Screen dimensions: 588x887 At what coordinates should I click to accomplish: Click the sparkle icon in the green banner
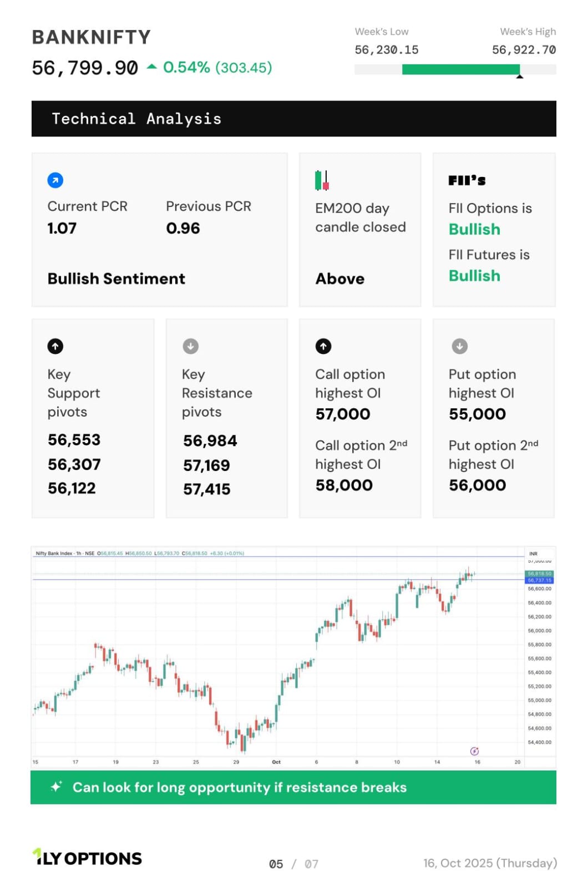tap(56, 787)
